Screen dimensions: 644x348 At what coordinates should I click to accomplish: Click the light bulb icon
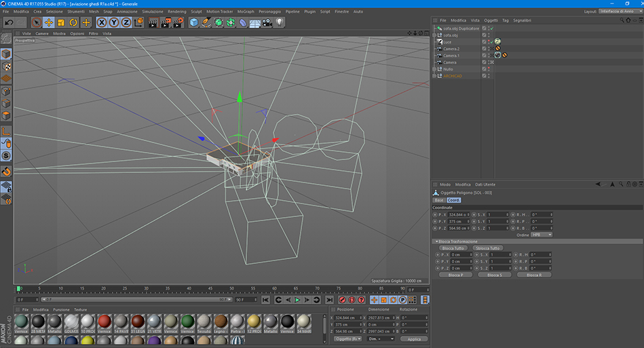(x=280, y=22)
